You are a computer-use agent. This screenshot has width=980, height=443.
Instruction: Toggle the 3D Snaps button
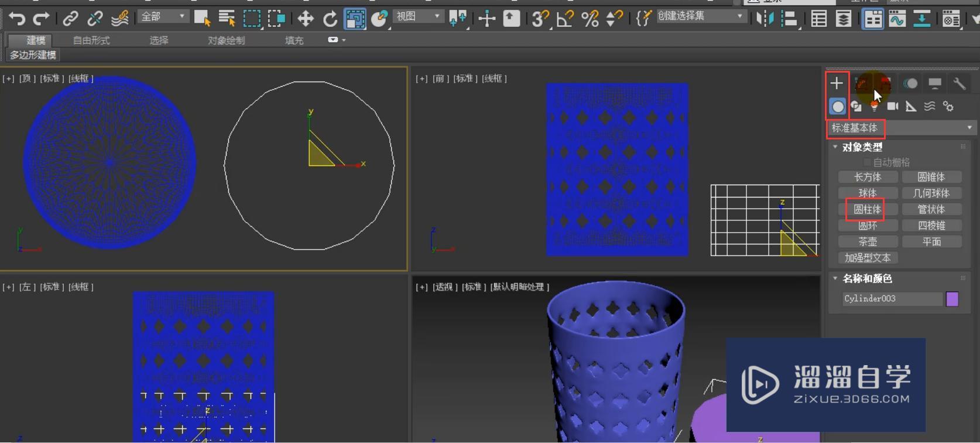540,19
